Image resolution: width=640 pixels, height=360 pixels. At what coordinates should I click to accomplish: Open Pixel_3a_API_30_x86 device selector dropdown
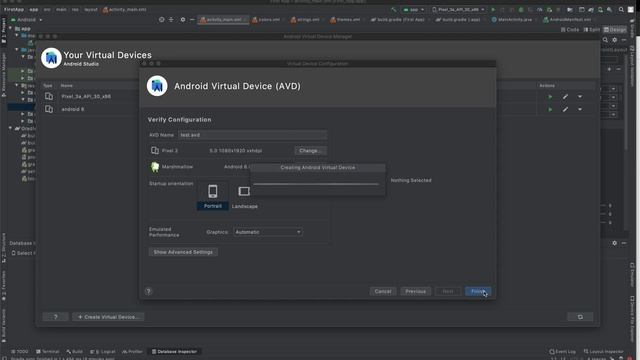pyautogui.click(x=458, y=9)
